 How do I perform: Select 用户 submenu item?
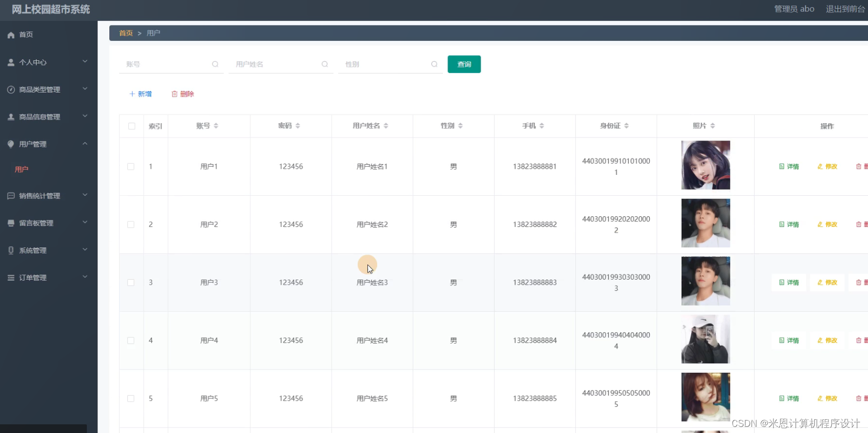point(21,169)
